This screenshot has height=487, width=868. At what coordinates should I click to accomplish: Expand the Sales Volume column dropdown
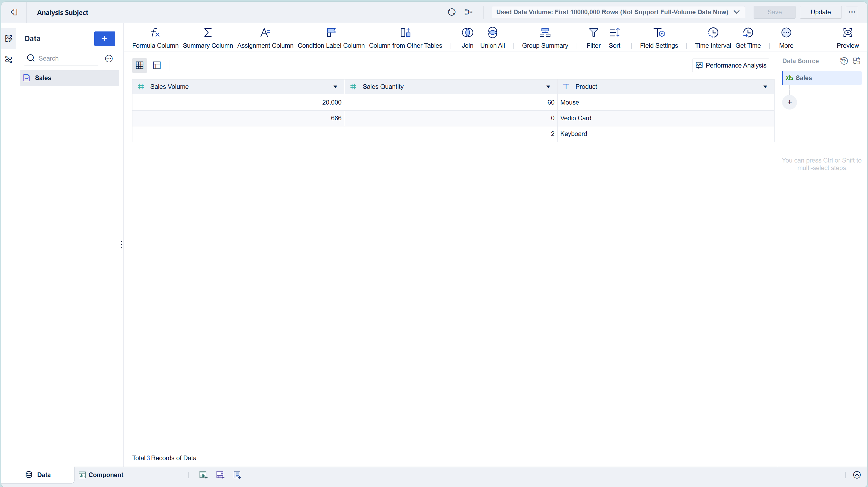335,87
